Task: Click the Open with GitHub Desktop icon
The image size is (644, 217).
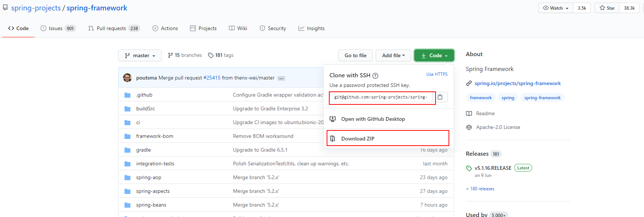Action: (x=333, y=119)
